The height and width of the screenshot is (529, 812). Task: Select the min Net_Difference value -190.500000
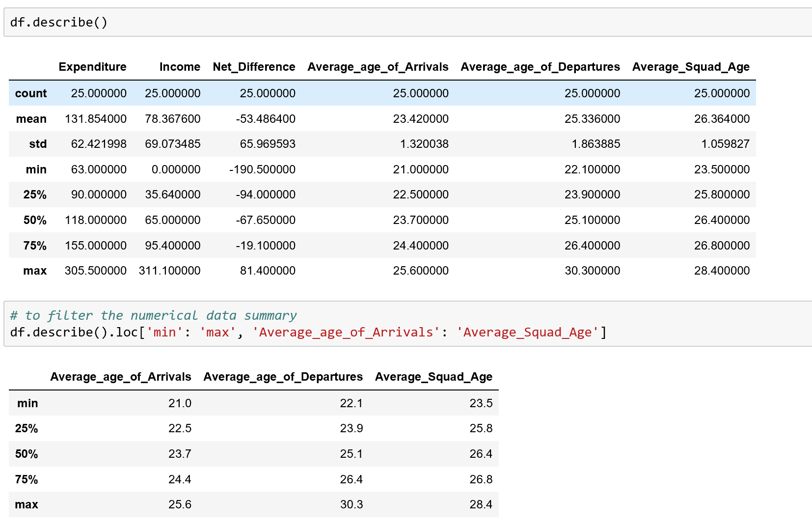[262, 169]
